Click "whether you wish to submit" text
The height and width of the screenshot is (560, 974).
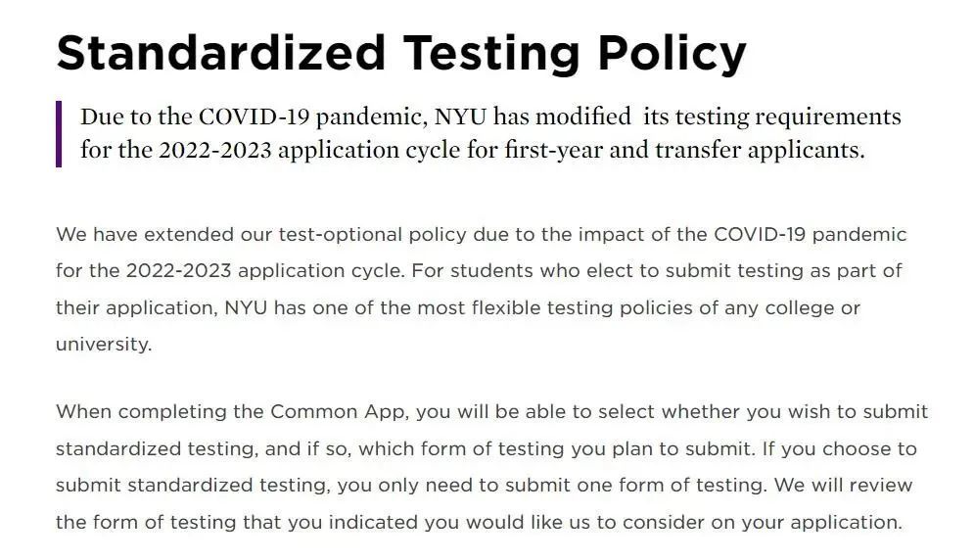[795, 412]
